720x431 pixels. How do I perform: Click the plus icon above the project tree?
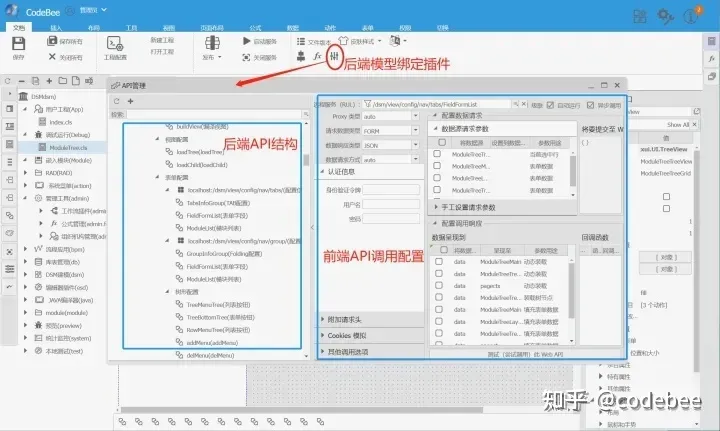[49, 81]
